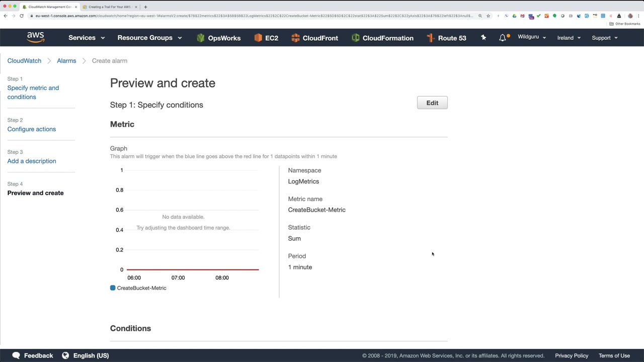Open the OpsWorks service shortcut icon

click(x=201, y=38)
